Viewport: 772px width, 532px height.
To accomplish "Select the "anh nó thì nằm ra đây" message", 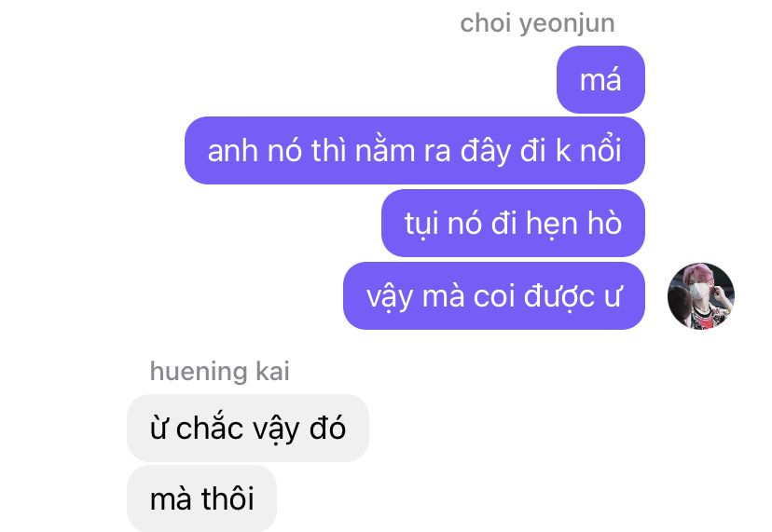I will (x=415, y=151).
